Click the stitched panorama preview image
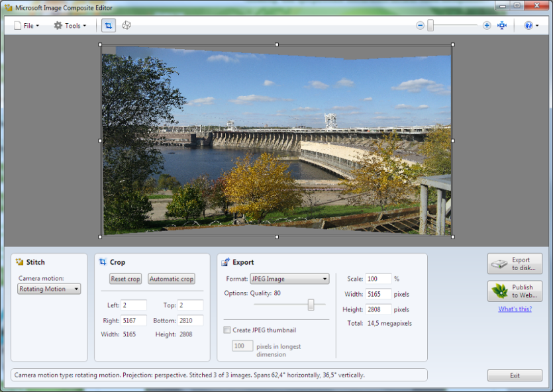 tap(277, 141)
